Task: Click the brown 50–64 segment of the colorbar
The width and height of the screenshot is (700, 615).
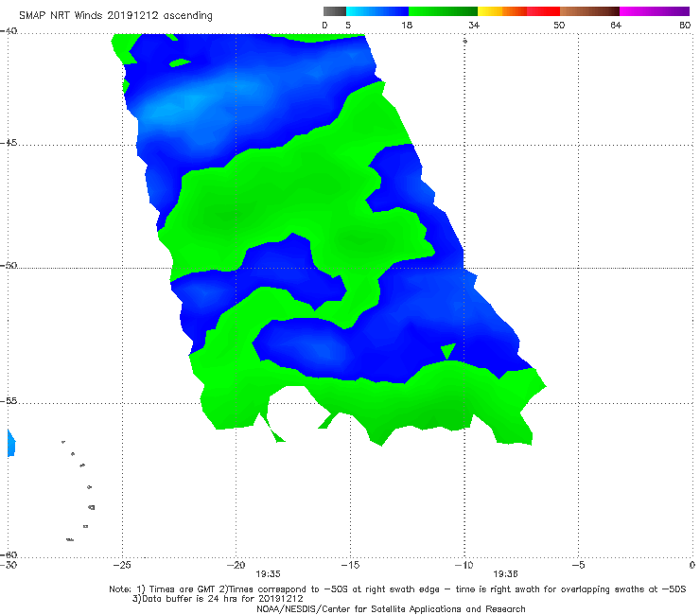Action: point(589,11)
